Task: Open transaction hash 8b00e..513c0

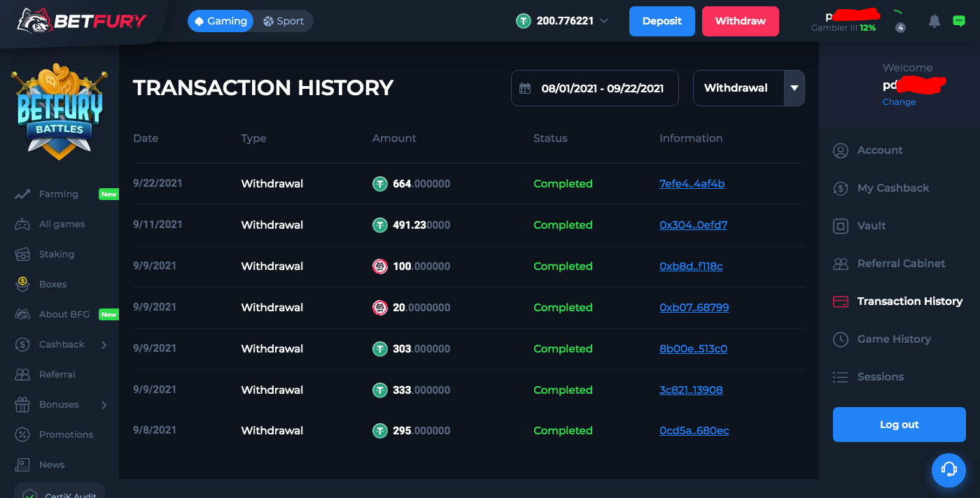Action: click(x=694, y=349)
